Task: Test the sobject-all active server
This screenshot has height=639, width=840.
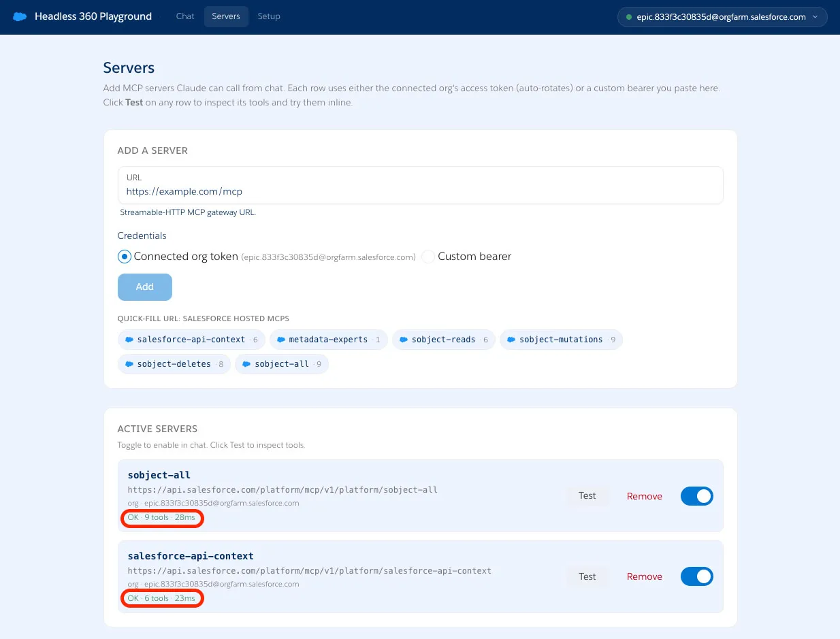Action: click(587, 496)
